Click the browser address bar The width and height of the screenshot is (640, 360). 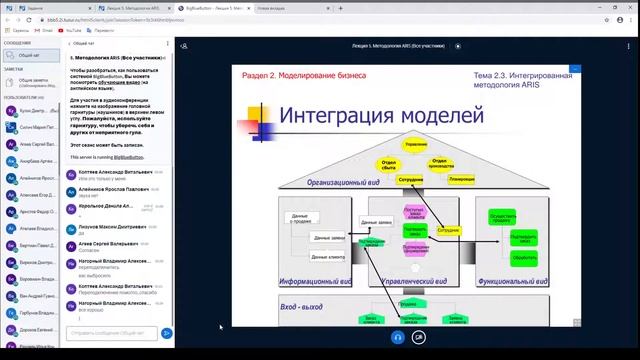tap(318, 20)
